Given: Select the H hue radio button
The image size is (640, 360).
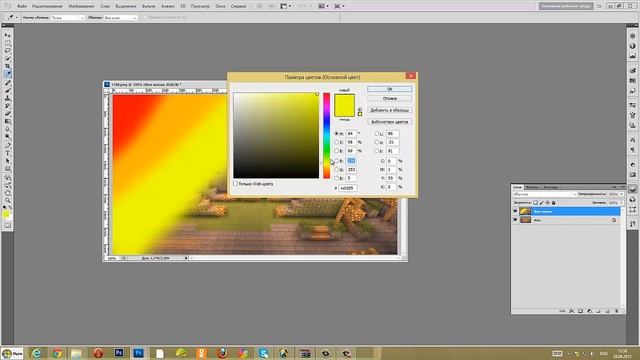Looking at the screenshot, I should pos(337,133).
